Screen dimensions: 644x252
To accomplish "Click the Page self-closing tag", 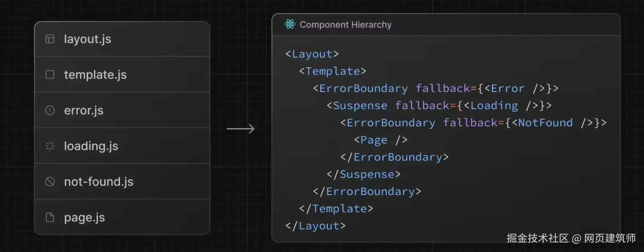I will [381, 140].
